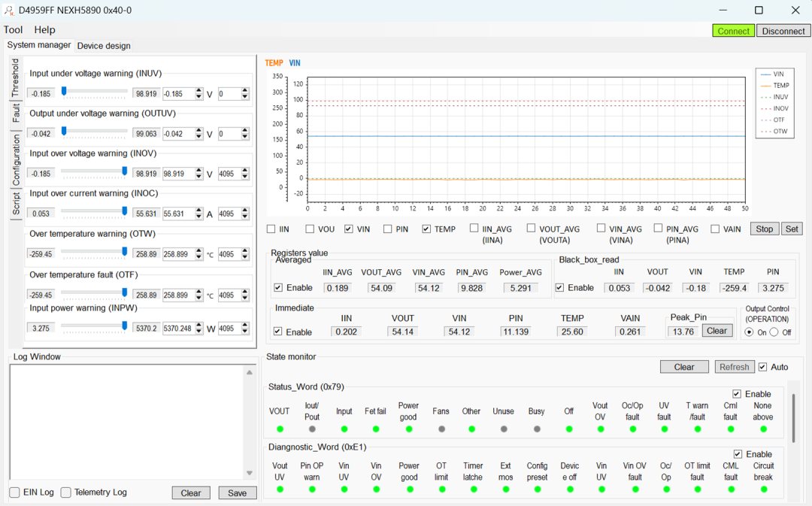The width and height of the screenshot is (812, 506).
Task: Click the Fans status indicator light
Action: click(441, 429)
